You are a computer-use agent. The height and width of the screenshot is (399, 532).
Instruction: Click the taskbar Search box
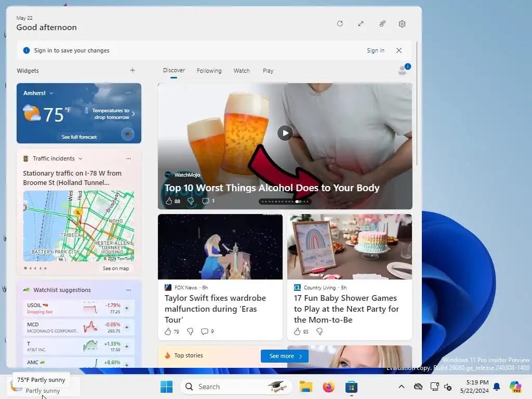point(236,387)
